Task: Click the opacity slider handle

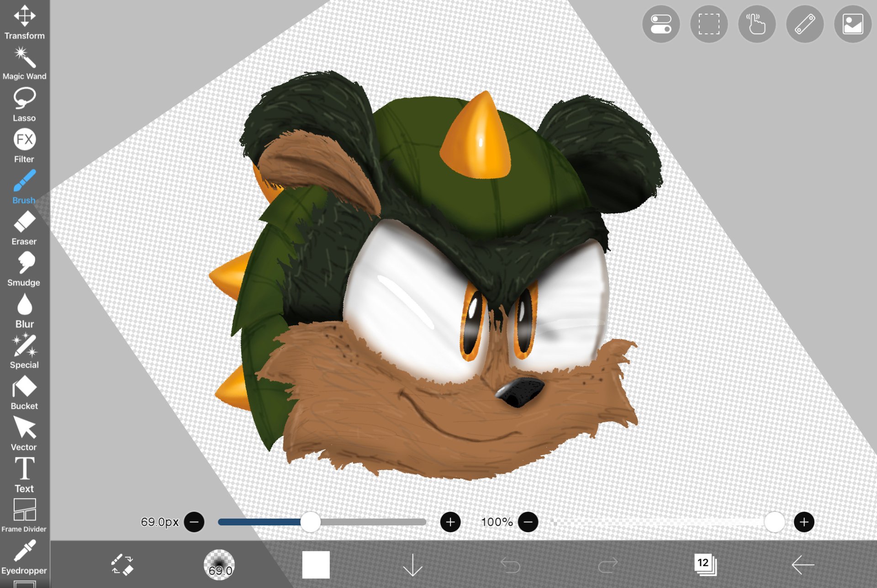Action: coord(774,522)
